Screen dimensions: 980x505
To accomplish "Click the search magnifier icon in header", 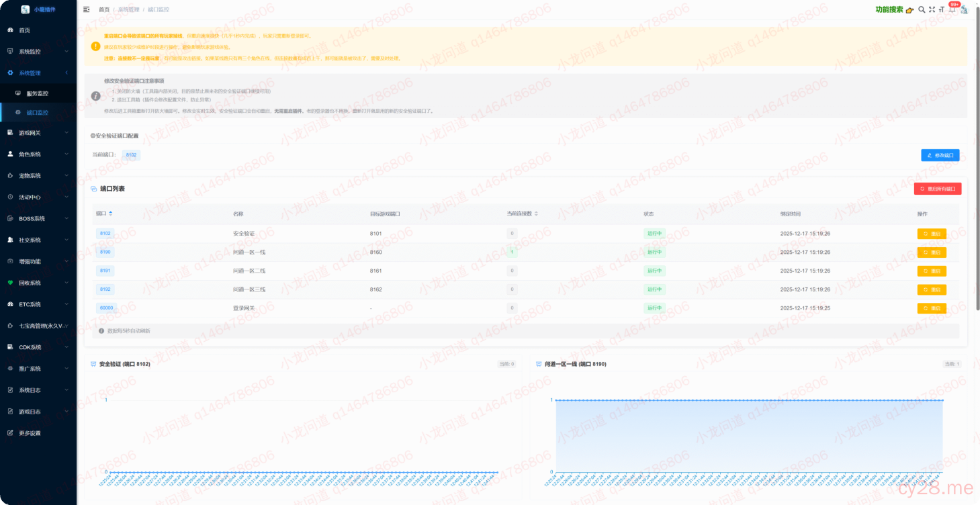I will pyautogui.click(x=922, y=9).
